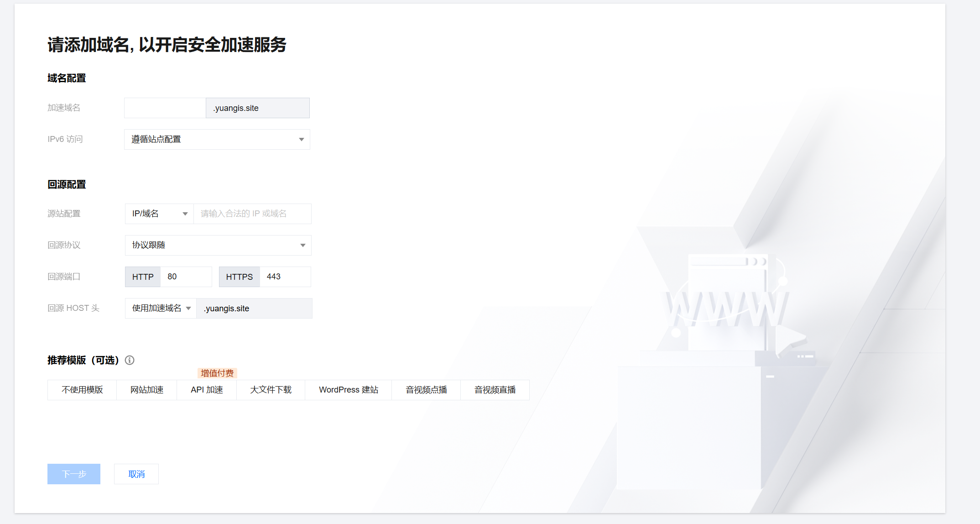Click the HTTPS port 443 field

click(285, 277)
